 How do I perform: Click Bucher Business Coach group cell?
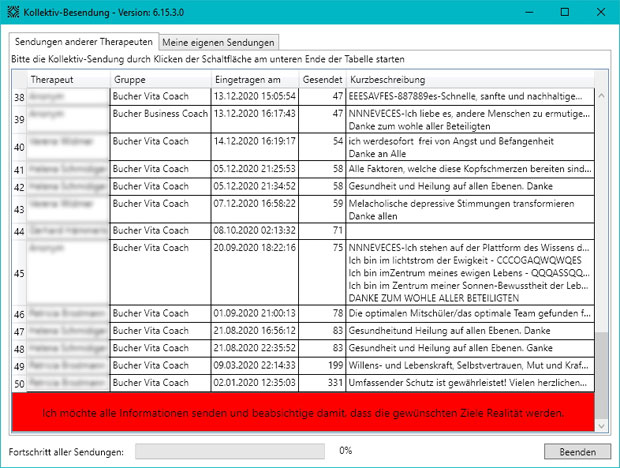pyautogui.click(x=161, y=119)
